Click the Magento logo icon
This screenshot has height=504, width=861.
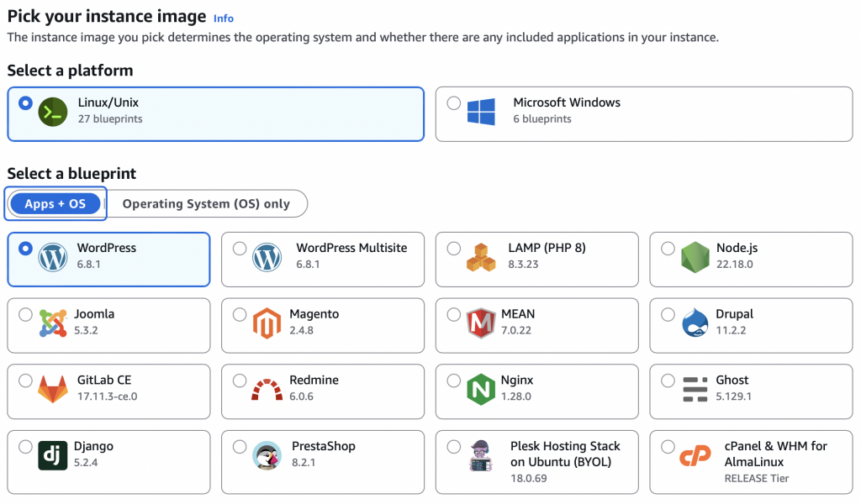tap(266, 323)
